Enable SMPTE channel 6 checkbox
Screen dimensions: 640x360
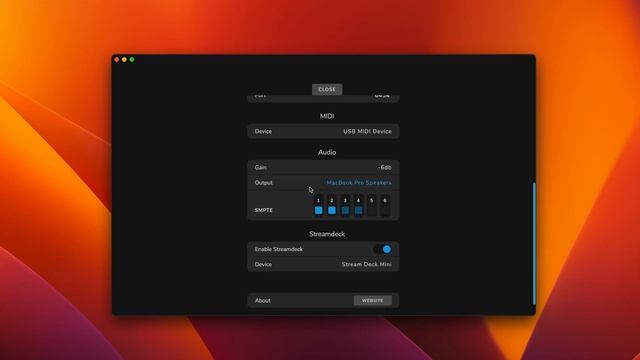385,210
